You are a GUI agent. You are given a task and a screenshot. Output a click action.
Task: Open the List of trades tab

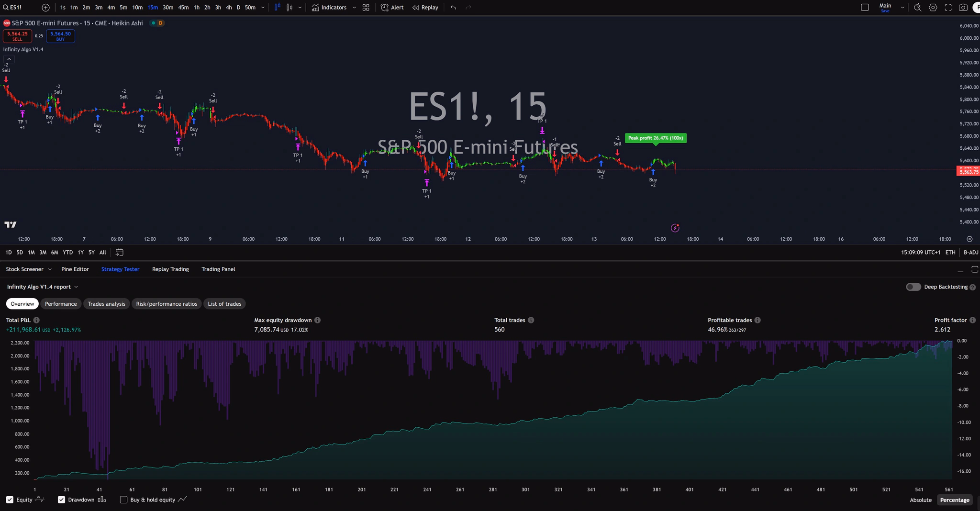224,304
